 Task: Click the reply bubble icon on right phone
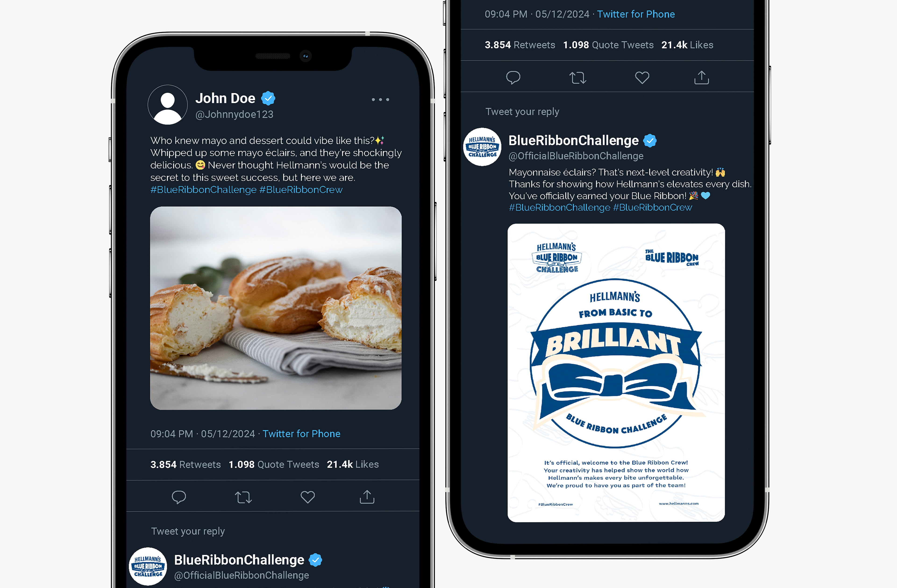pyautogui.click(x=513, y=78)
